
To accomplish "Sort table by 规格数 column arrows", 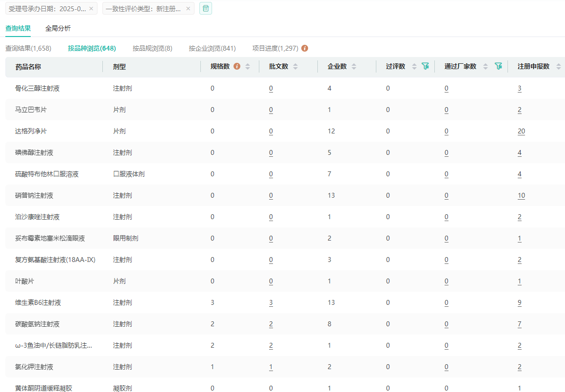I will 248,67.
